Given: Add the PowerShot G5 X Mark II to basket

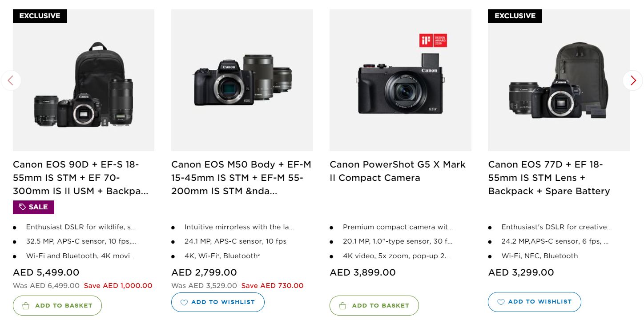Looking at the screenshot, I should tap(374, 305).
